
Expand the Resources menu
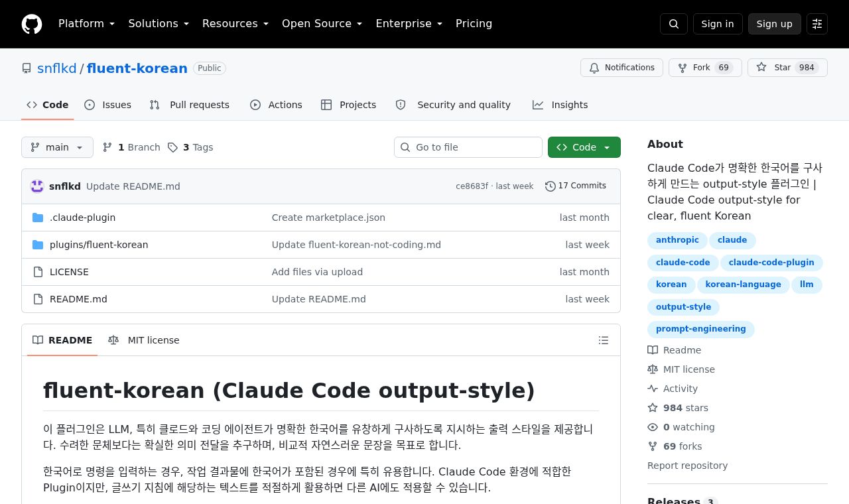235,24
